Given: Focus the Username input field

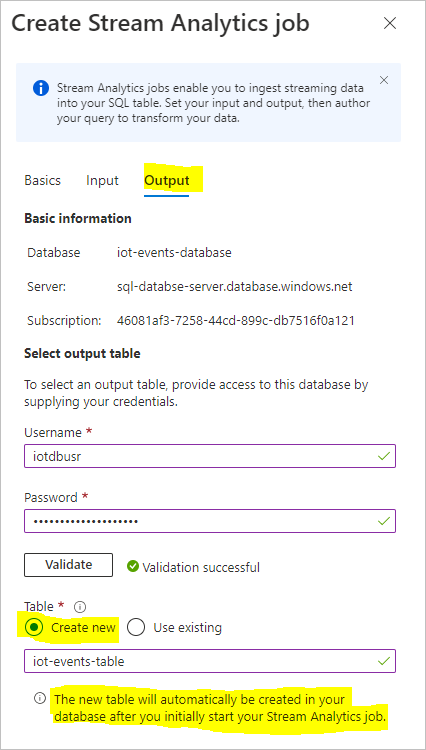Looking at the screenshot, I should pos(210,456).
